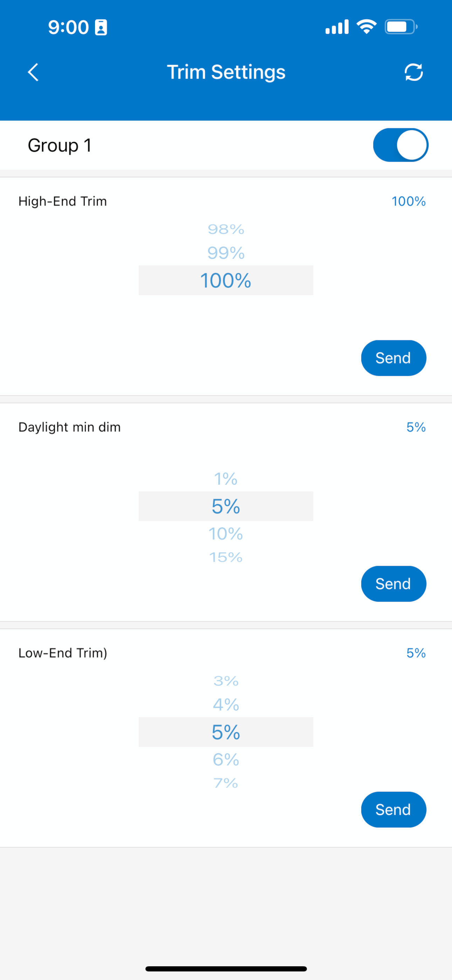Tap the battery status icon
Screen dimensions: 452x980
coord(401,27)
